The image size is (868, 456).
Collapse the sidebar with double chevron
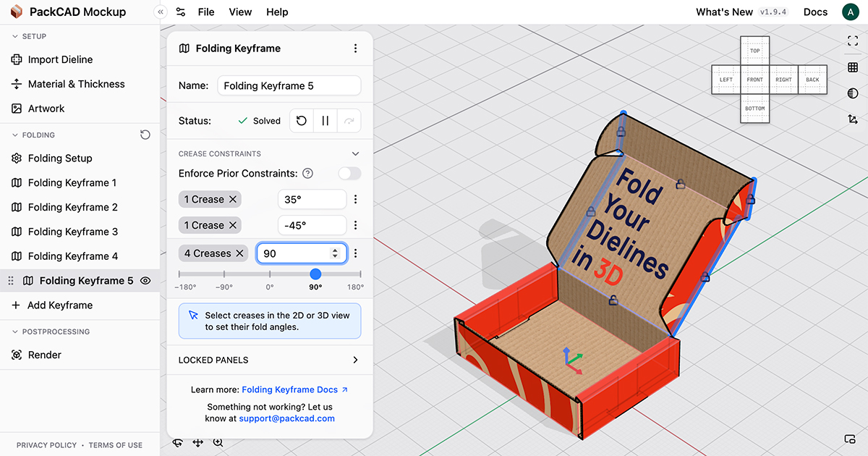(x=161, y=12)
